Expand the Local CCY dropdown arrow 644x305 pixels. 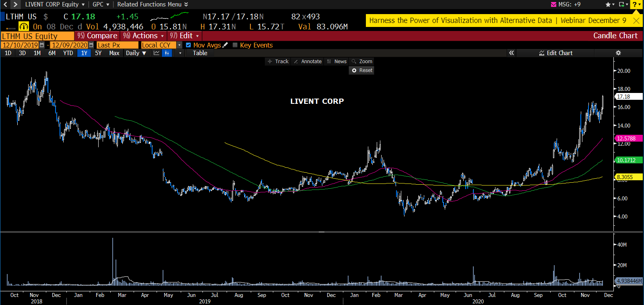[x=180, y=45]
